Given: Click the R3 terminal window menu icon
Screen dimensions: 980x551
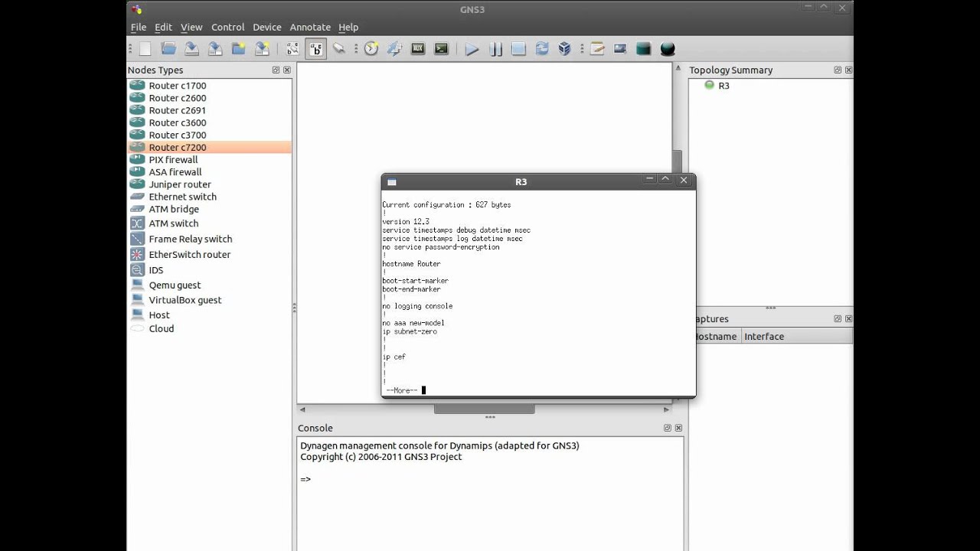Looking at the screenshot, I should click(392, 182).
